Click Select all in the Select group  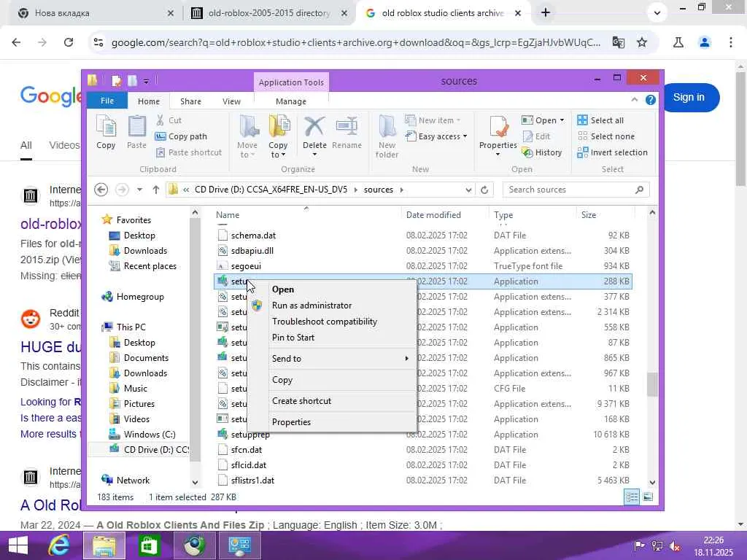tap(600, 120)
